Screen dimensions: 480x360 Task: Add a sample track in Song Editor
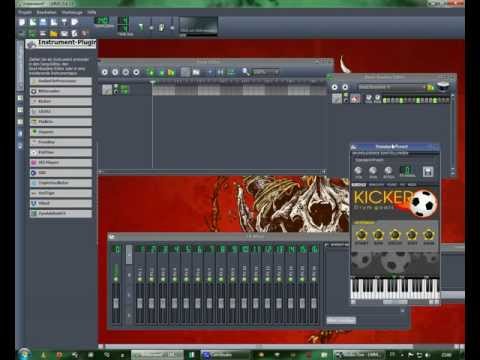click(x=161, y=72)
